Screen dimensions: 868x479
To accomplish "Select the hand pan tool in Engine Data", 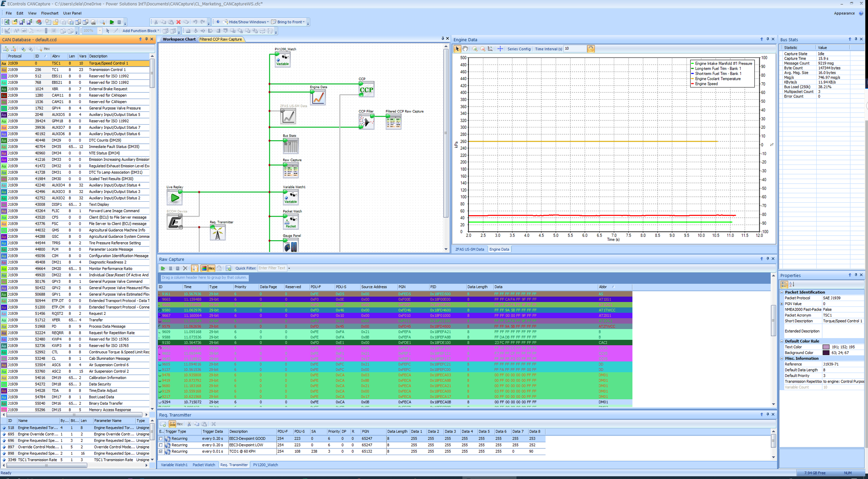I will pyautogui.click(x=465, y=49).
